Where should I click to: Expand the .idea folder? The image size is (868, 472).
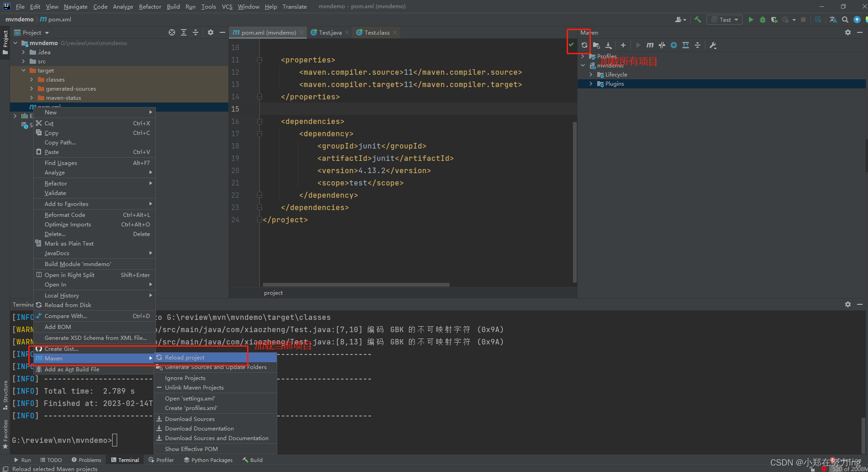click(x=23, y=52)
